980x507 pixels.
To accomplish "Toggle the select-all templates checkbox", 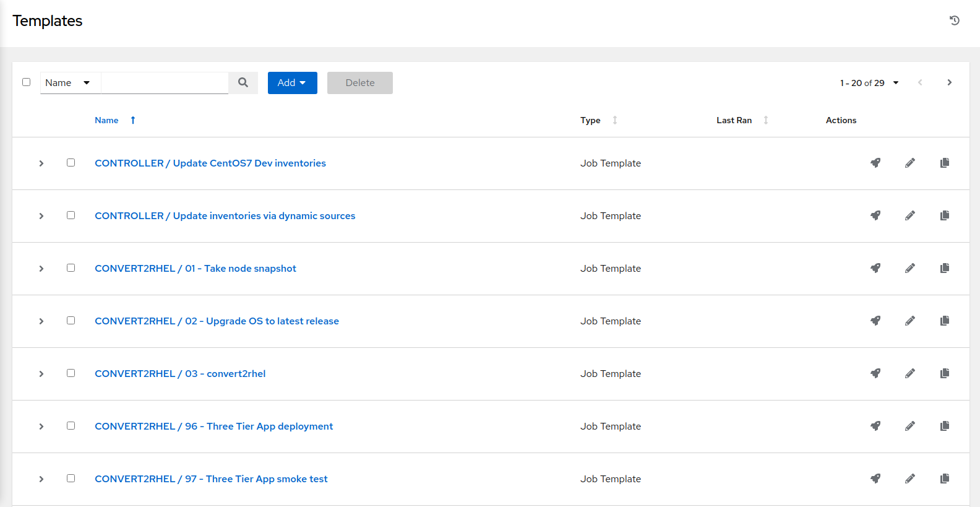I will 26,82.
